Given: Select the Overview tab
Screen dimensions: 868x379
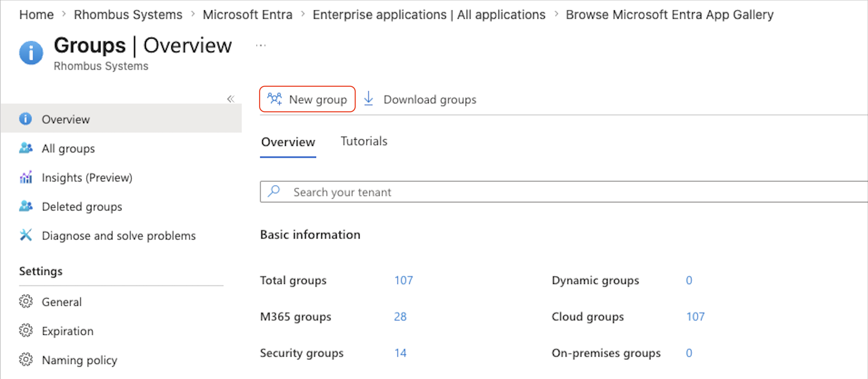Looking at the screenshot, I should 288,142.
